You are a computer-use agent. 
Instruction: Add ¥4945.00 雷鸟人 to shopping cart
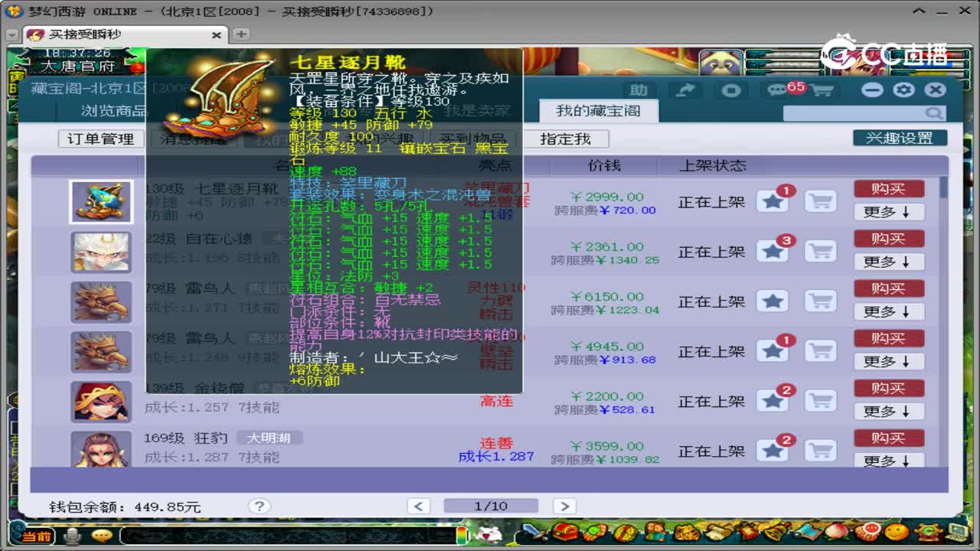pos(821,350)
